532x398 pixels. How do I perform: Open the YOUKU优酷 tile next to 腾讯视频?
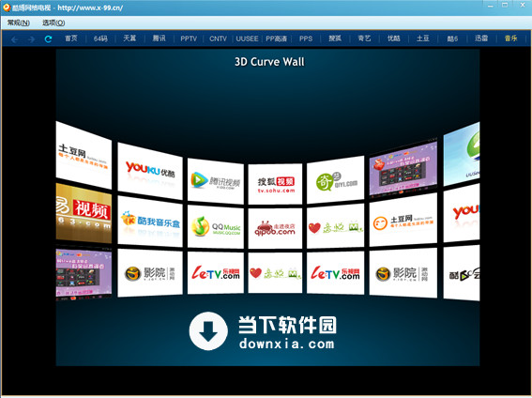click(150, 171)
